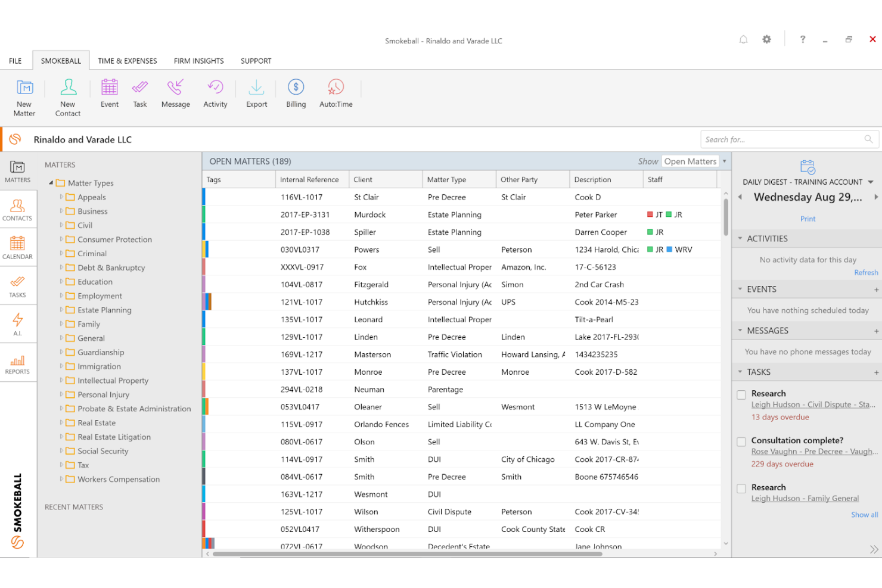882x588 pixels.
Task: Click the New Matter ribbon icon
Action: [x=24, y=88]
